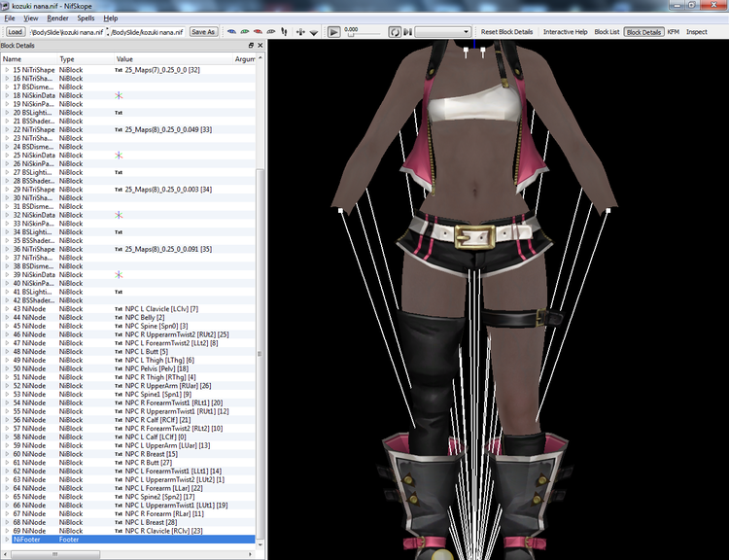Image resolution: width=729 pixels, height=560 pixels.
Task: Click Txt icon in 34 BSLighti... row
Action: pyautogui.click(x=119, y=232)
